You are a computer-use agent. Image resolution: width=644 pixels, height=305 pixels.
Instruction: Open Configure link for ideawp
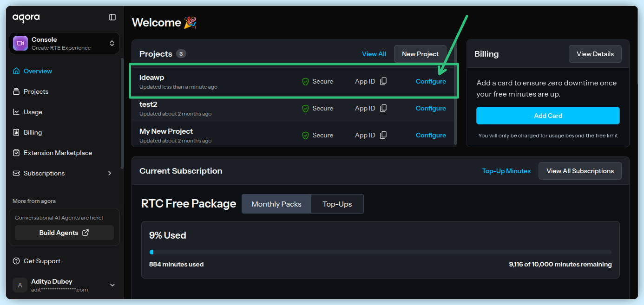[431, 81]
